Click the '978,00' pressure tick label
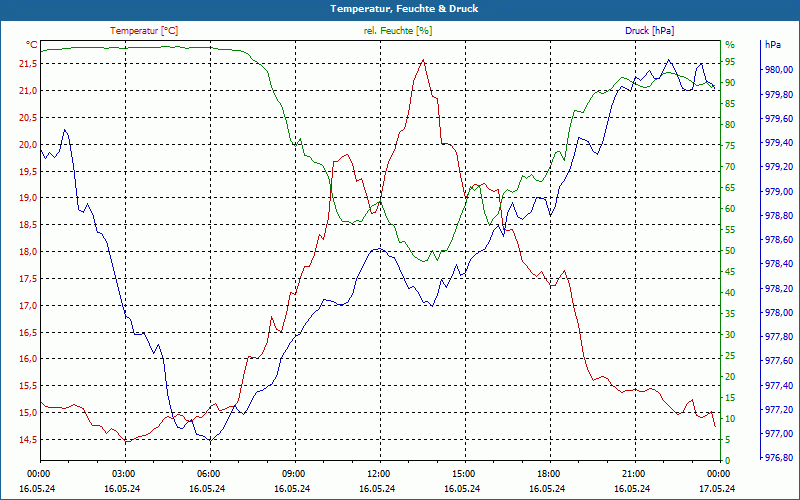This screenshot has height=500, width=800. click(779, 313)
